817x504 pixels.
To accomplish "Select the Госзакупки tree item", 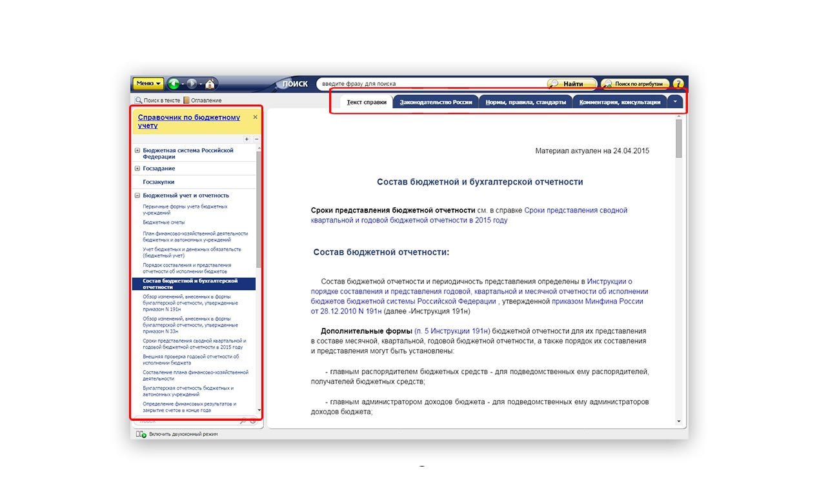I will pos(159,182).
